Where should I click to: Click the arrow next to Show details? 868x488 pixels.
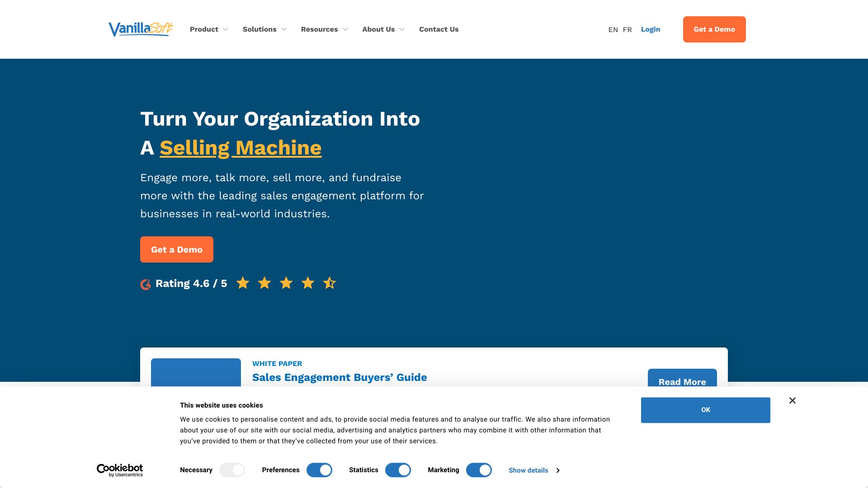558,471
